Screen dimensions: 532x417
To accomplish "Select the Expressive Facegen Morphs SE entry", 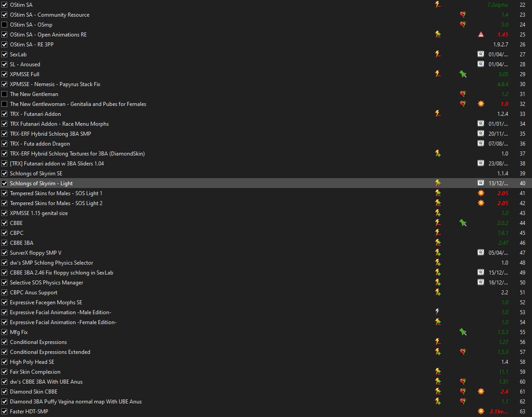I will [x=46, y=302].
